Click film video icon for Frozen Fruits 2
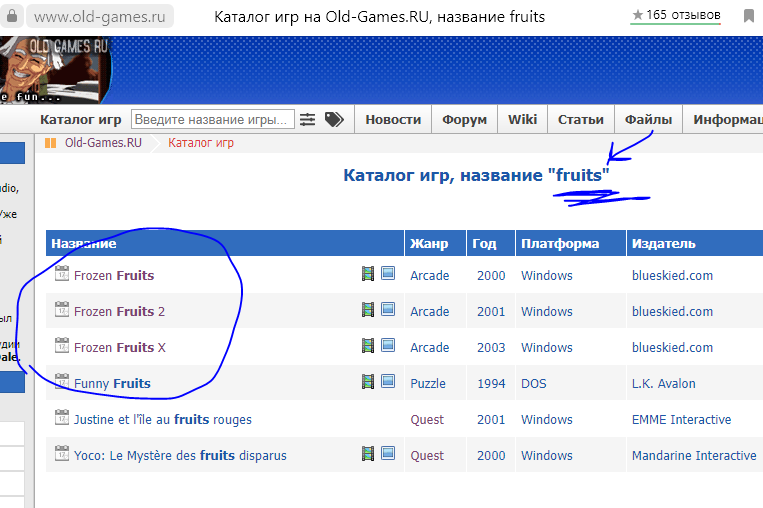This screenshot has height=508, width=763. [x=368, y=309]
